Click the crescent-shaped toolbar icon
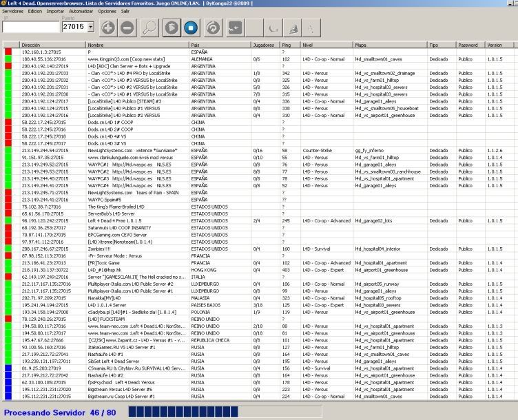The height and width of the screenshot is (420, 518). pyautogui.click(x=273, y=28)
